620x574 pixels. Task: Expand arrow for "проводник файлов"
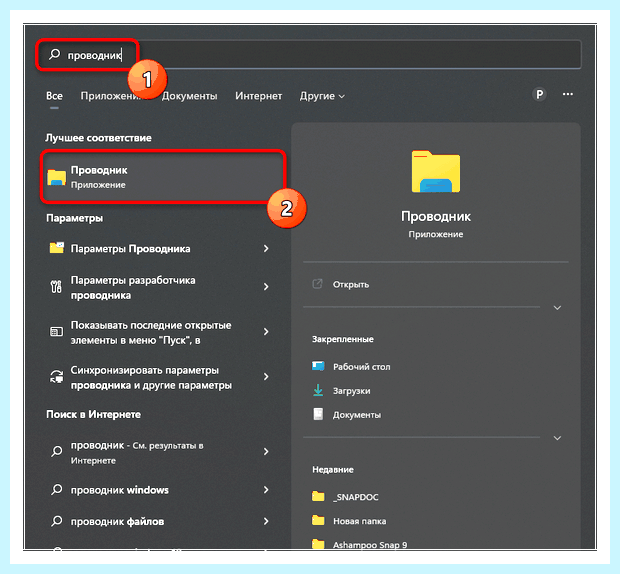point(266,521)
